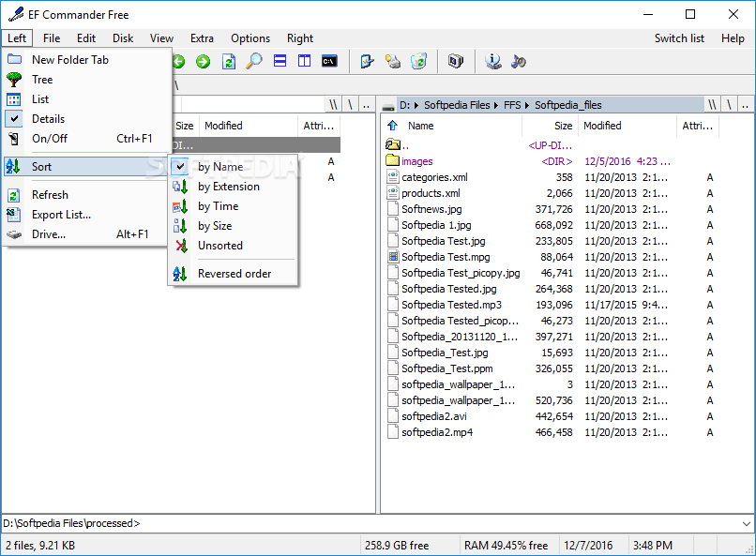
Task: Click the categories.xml file icon
Action: tap(393, 177)
